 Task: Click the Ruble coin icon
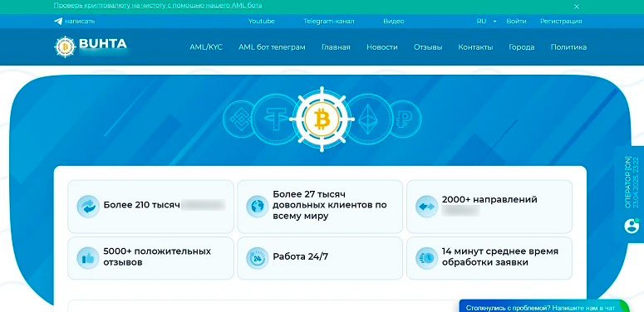click(x=405, y=119)
